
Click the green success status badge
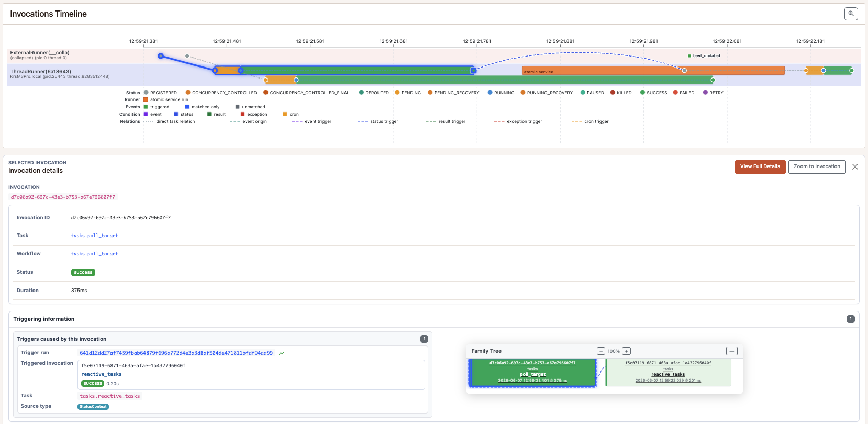click(x=83, y=272)
